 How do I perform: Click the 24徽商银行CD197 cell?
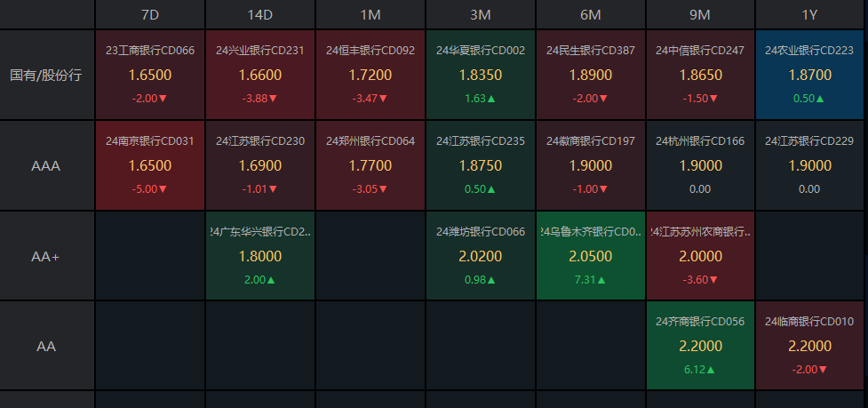[x=591, y=165]
